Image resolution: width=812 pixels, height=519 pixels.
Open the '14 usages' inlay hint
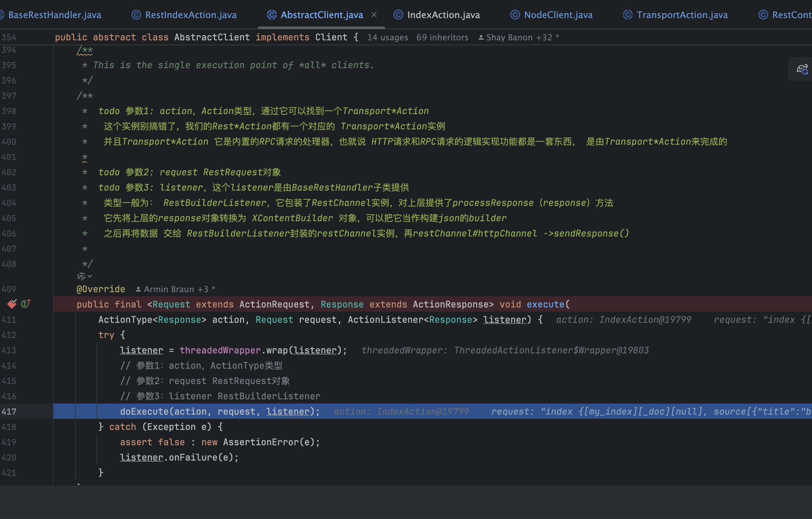(388, 37)
